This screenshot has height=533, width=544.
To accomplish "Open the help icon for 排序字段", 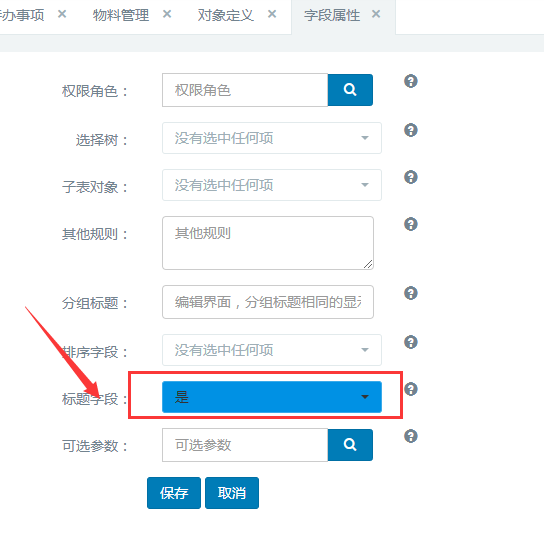I will pos(411,342).
